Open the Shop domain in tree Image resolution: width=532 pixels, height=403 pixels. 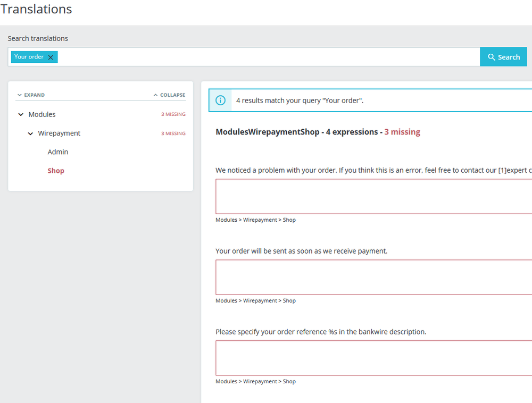[56, 171]
